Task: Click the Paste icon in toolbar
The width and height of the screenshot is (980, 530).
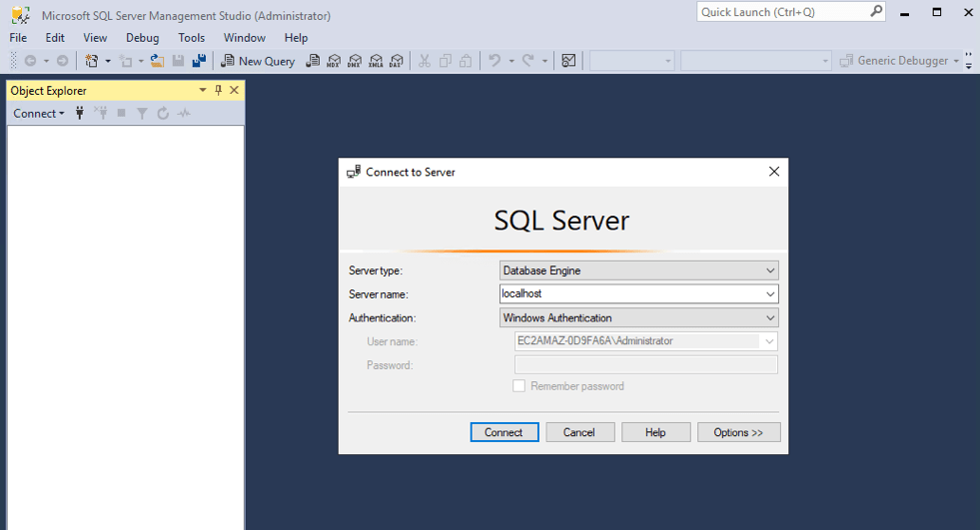Action: click(466, 61)
